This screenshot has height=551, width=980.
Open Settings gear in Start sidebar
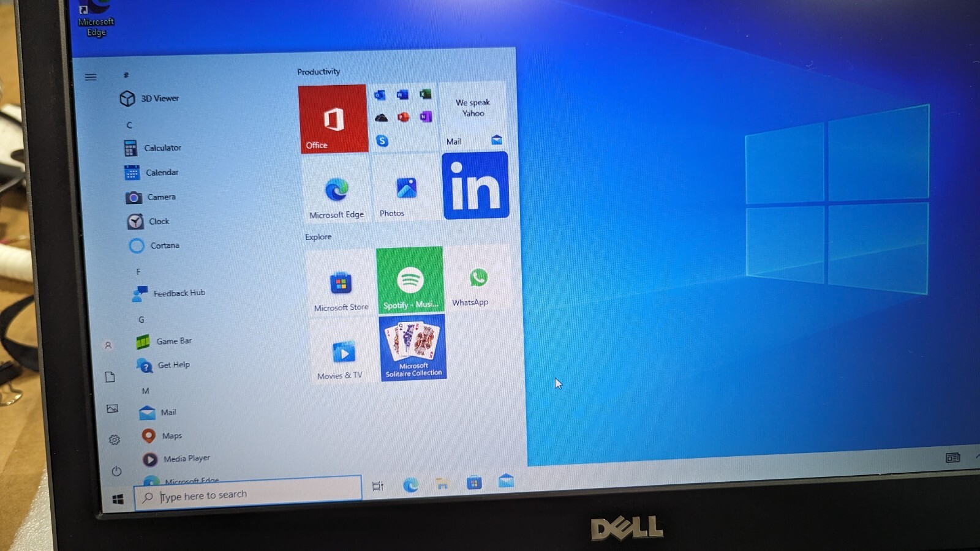(x=114, y=440)
